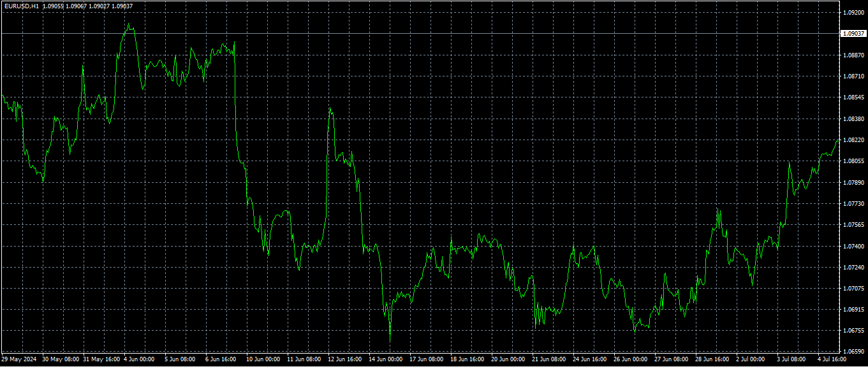The image size is (868, 367).
Task: Click the 1.08220 price axis label
Action: 853,140
